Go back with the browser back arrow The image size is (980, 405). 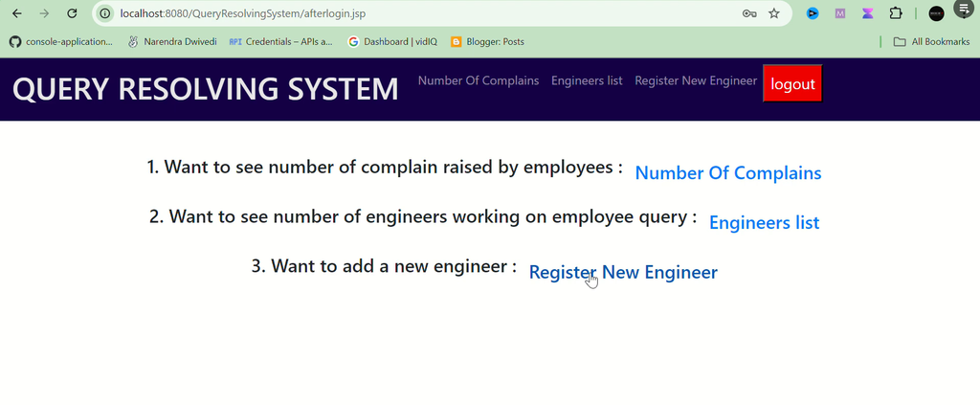17,13
